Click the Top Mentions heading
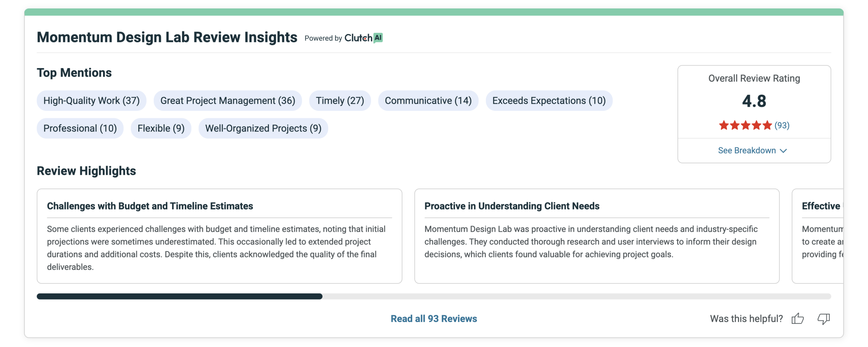This screenshot has width=868, height=347. coord(74,73)
